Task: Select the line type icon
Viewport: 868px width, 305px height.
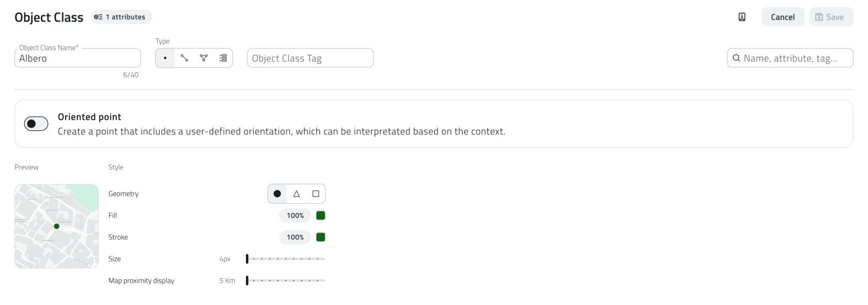Action: tap(184, 58)
